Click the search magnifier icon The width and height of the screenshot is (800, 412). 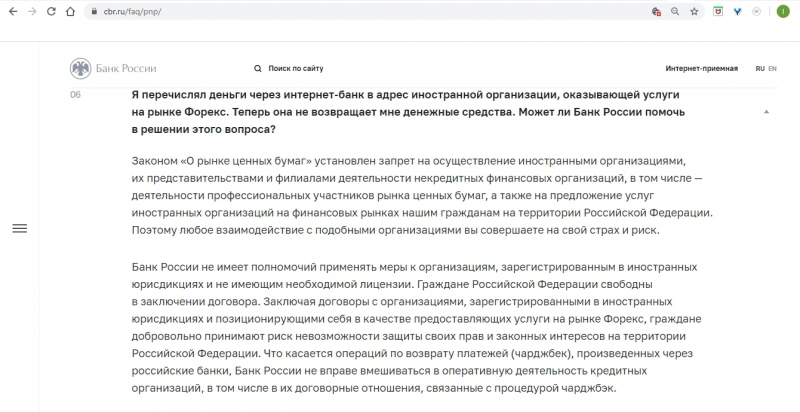pos(258,68)
